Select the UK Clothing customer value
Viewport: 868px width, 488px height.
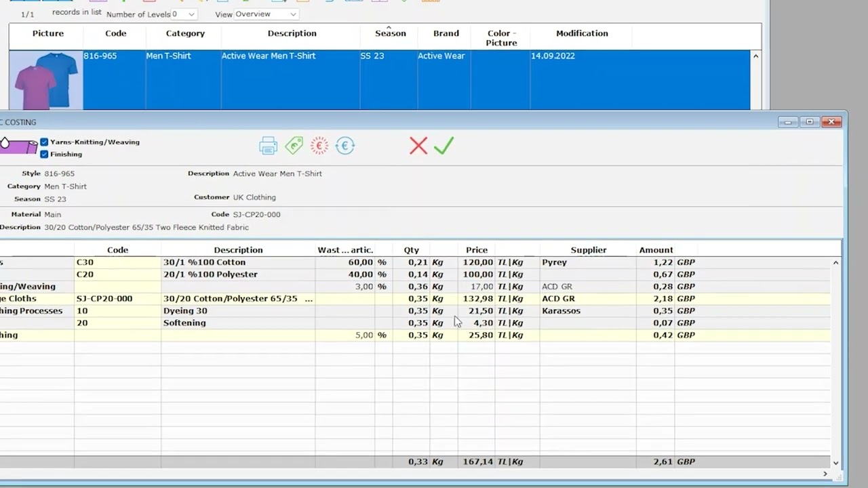[254, 198]
